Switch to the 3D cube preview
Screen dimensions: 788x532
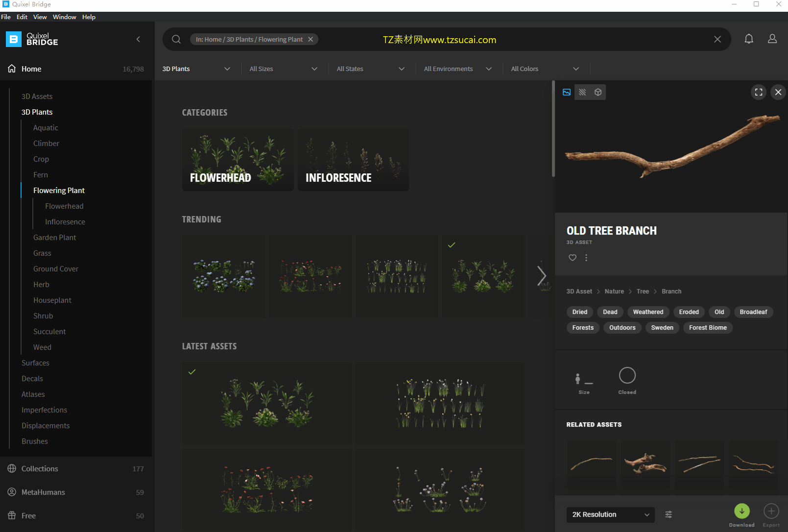tap(598, 92)
